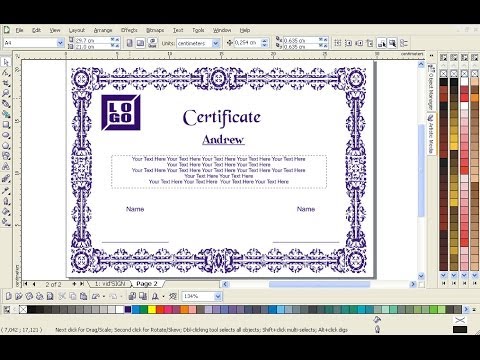Viewport: 480px width, 360px height.
Task: Click the Save icon on the toolbar
Action: [x=29, y=296]
